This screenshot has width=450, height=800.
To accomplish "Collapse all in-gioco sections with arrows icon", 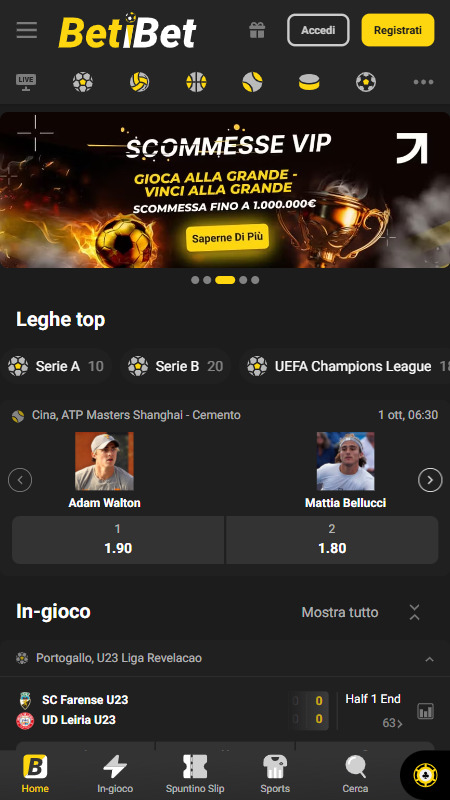I will (x=415, y=612).
